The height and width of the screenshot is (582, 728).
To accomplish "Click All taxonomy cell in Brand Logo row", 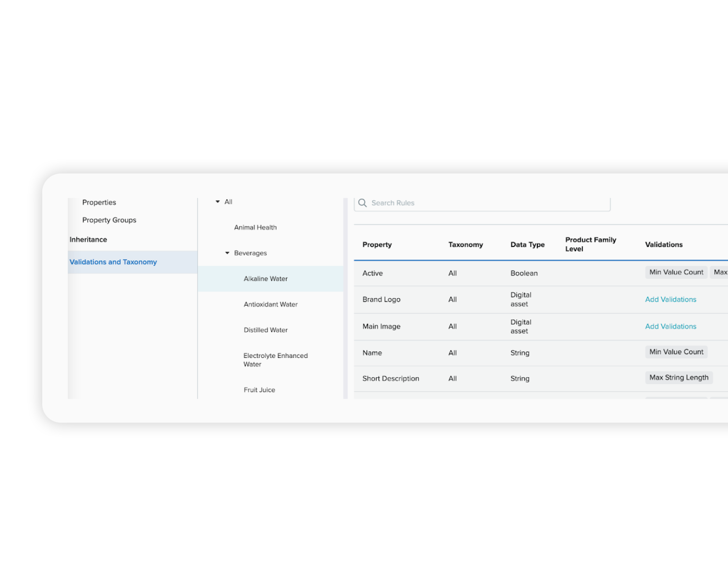I will (x=452, y=300).
